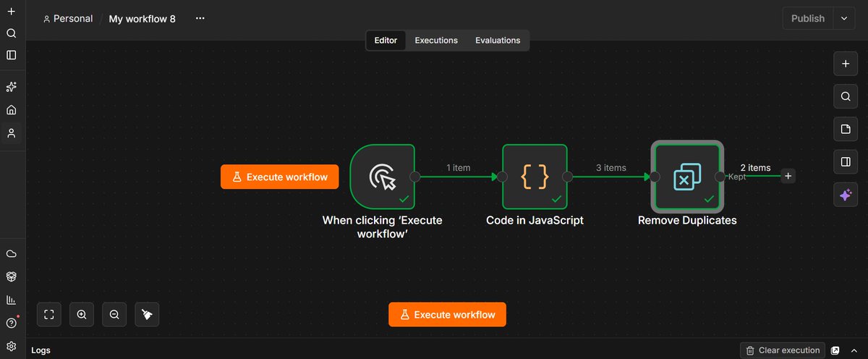This screenshot has height=359, width=868.
Task: Expand the Publish dropdown arrow
Action: point(844,19)
